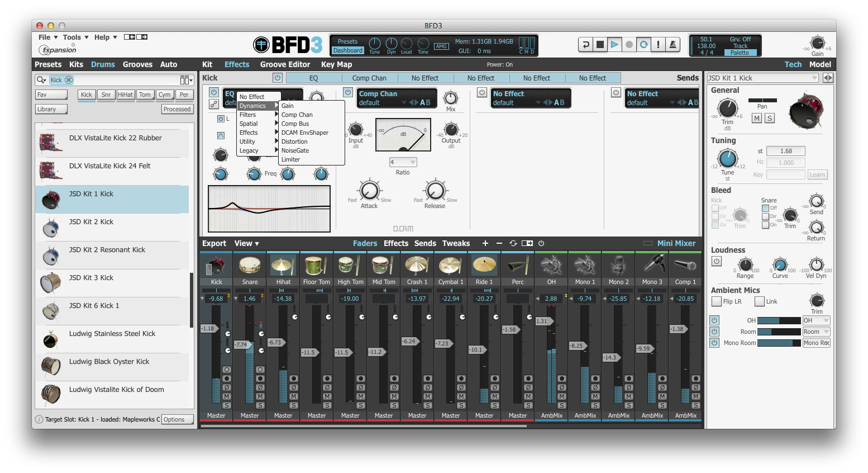Image resolution: width=868 pixels, height=473 pixels.
Task: Toggle the Loudness power button
Action: pyautogui.click(x=717, y=261)
